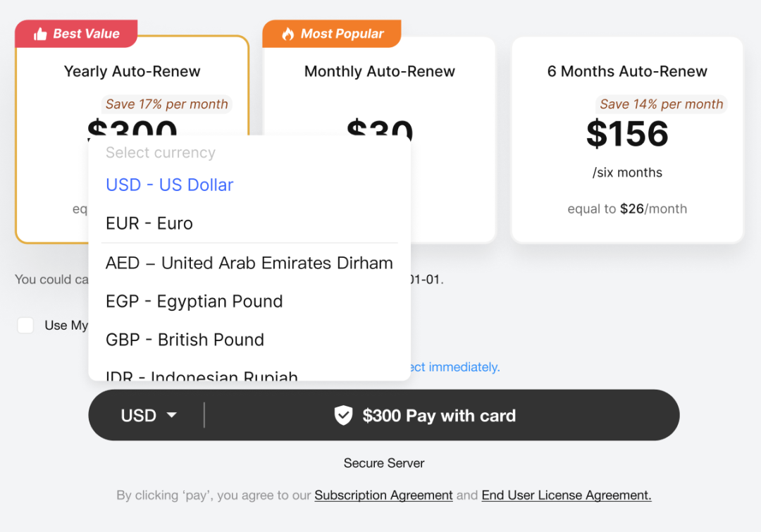Click the Save 17% per month tag

click(167, 104)
